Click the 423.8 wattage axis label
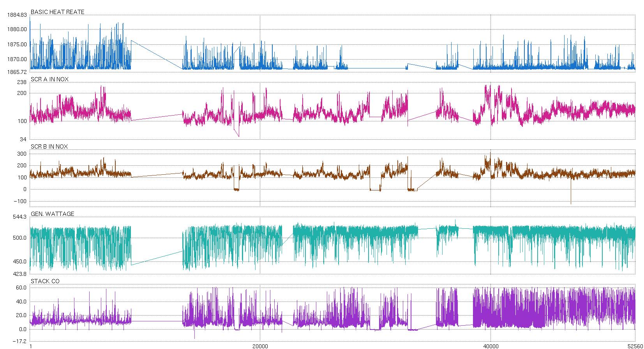 click(19, 274)
